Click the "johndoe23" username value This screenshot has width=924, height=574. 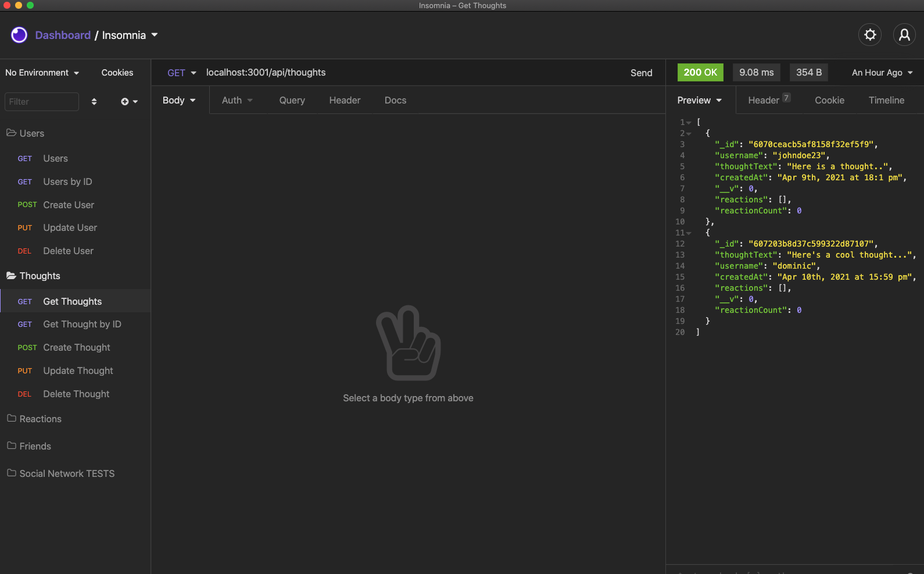(x=799, y=155)
